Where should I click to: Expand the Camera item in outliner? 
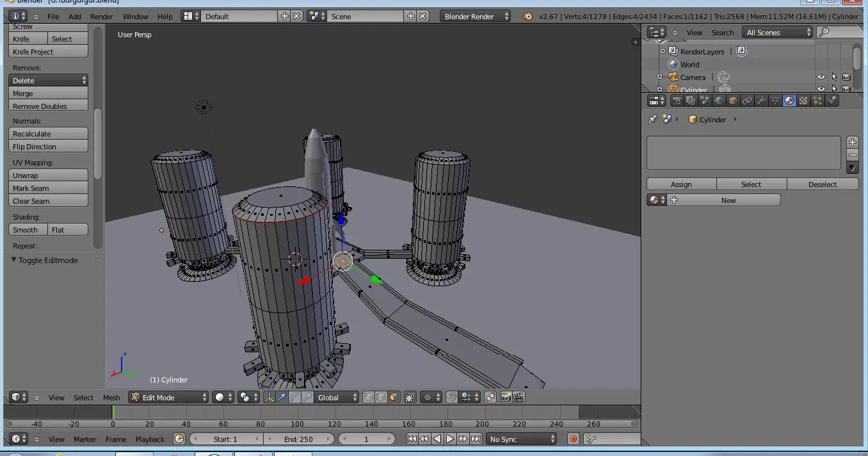pos(660,77)
